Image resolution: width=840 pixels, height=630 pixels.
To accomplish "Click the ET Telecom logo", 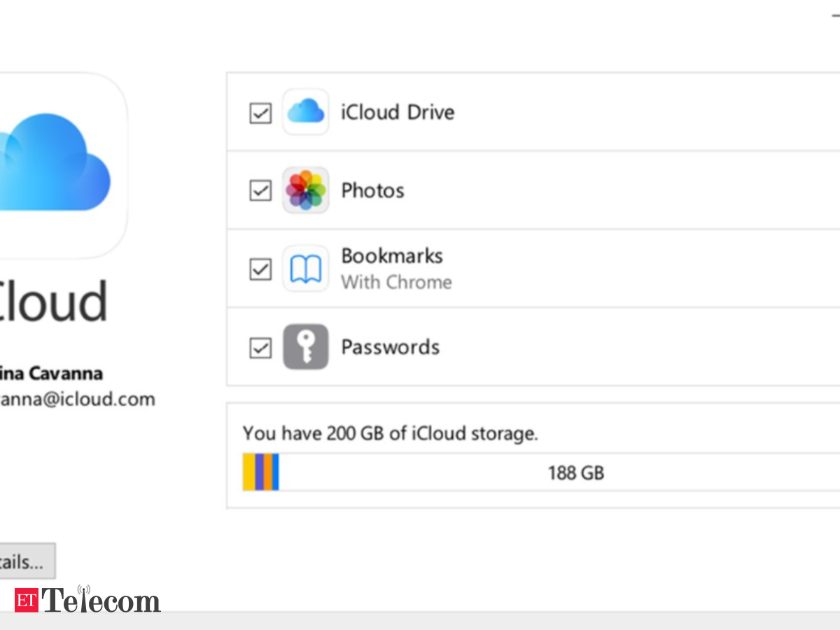I will (x=87, y=600).
